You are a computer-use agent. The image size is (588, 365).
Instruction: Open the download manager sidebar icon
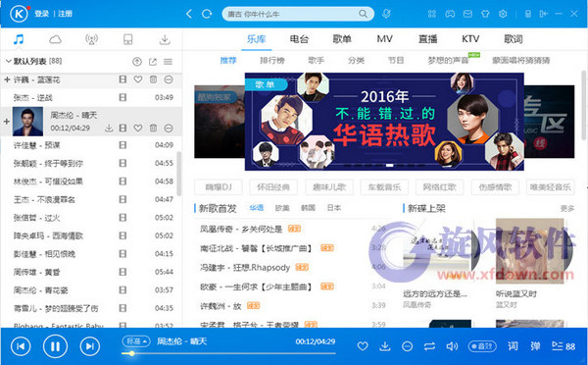tap(165, 39)
